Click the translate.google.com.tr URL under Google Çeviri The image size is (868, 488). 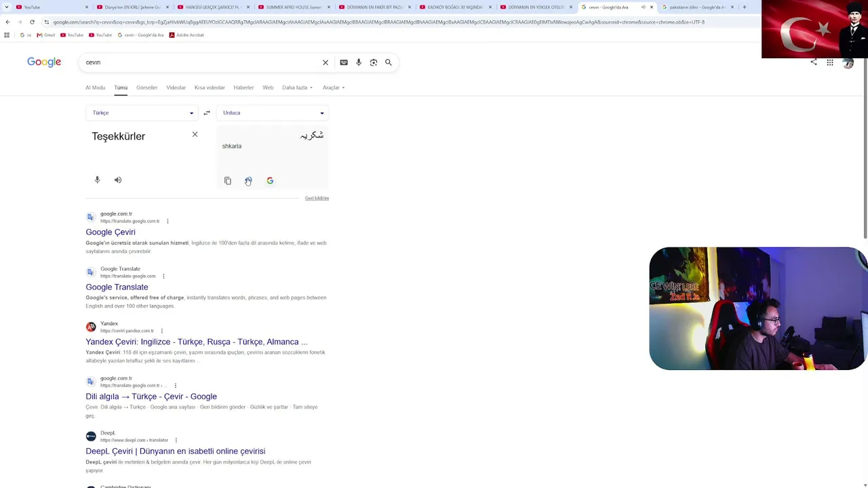click(x=130, y=222)
